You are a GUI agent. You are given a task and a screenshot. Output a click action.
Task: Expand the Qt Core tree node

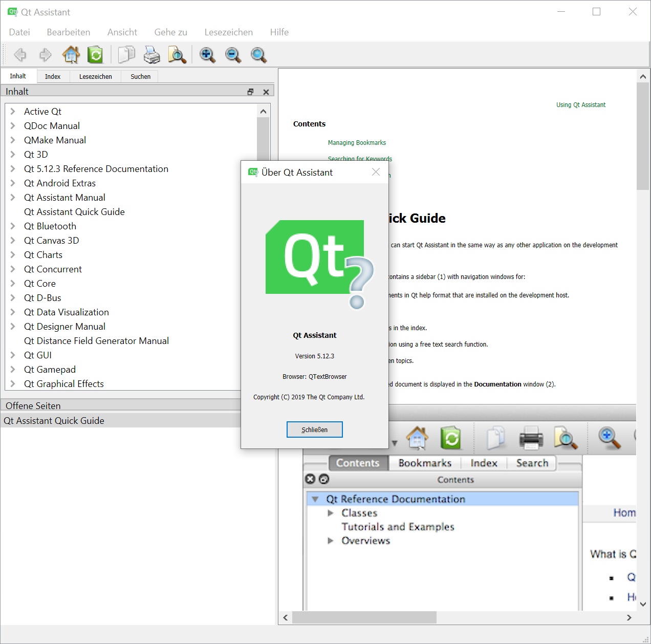click(x=13, y=284)
